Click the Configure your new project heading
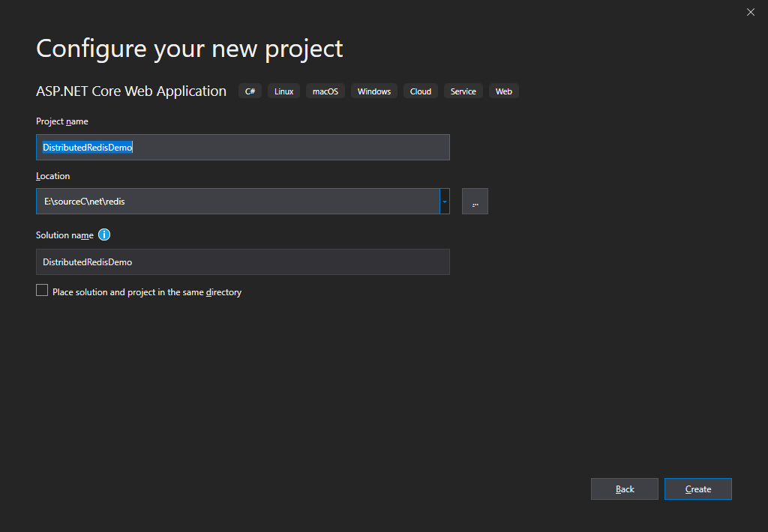768x532 pixels. 190,49
